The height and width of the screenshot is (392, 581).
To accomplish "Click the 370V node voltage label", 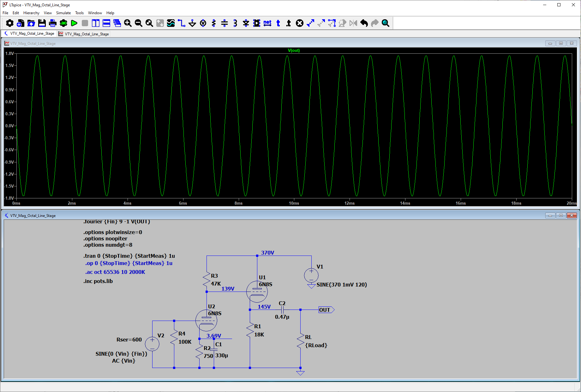I will point(267,253).
